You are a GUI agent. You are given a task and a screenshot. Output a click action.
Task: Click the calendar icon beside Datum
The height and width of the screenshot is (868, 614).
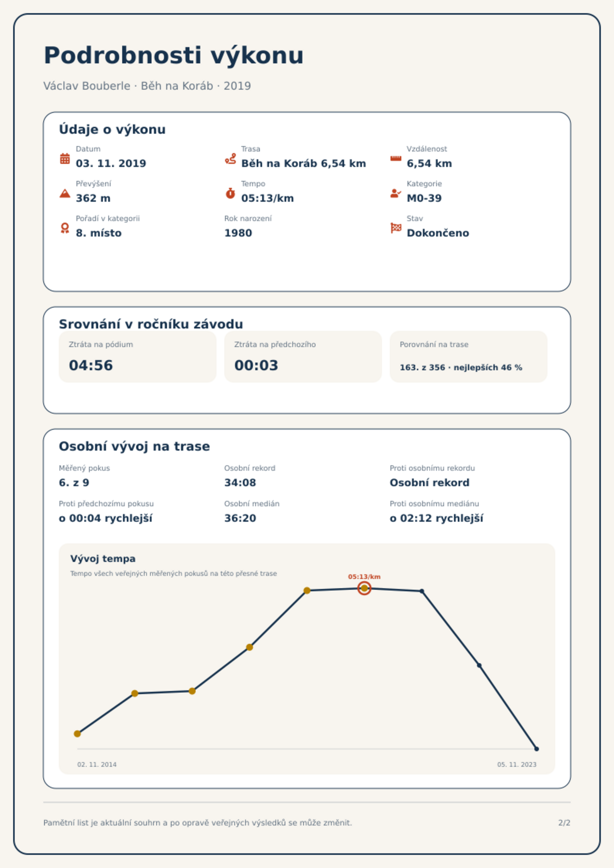[x=65, y=158]
